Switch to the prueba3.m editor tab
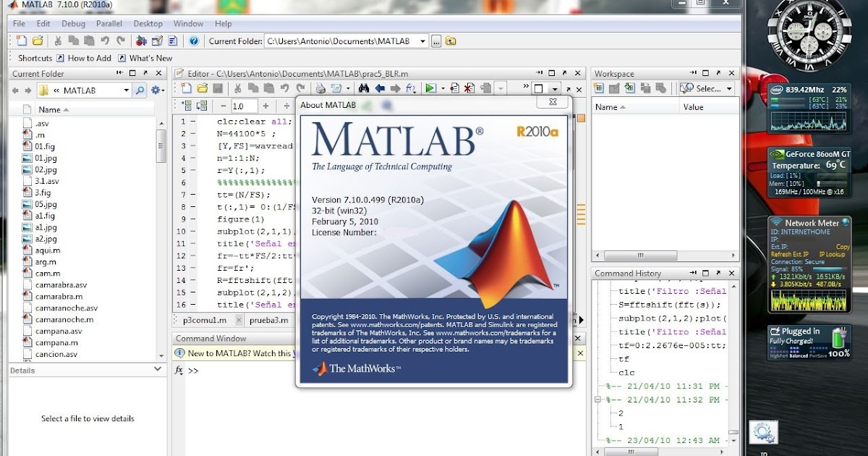Viewport: 868px width, 456px height. tap(268, 320)
